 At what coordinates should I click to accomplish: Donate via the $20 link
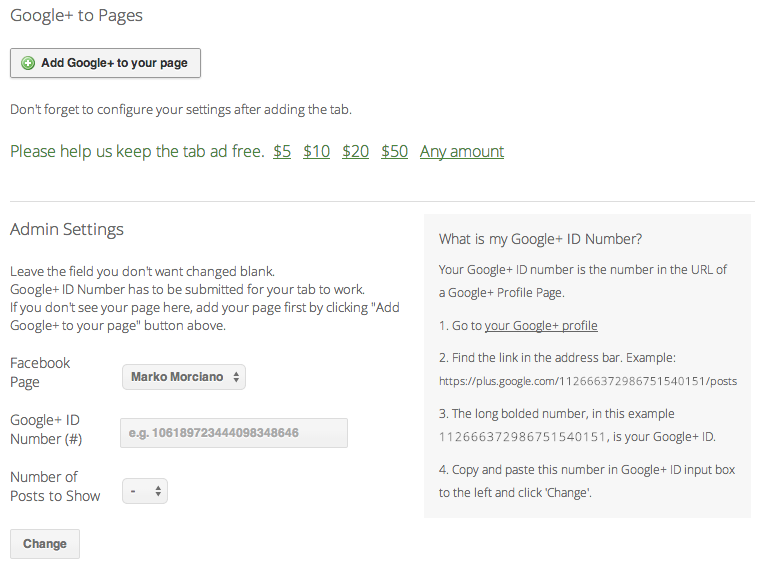coord(355,151)
